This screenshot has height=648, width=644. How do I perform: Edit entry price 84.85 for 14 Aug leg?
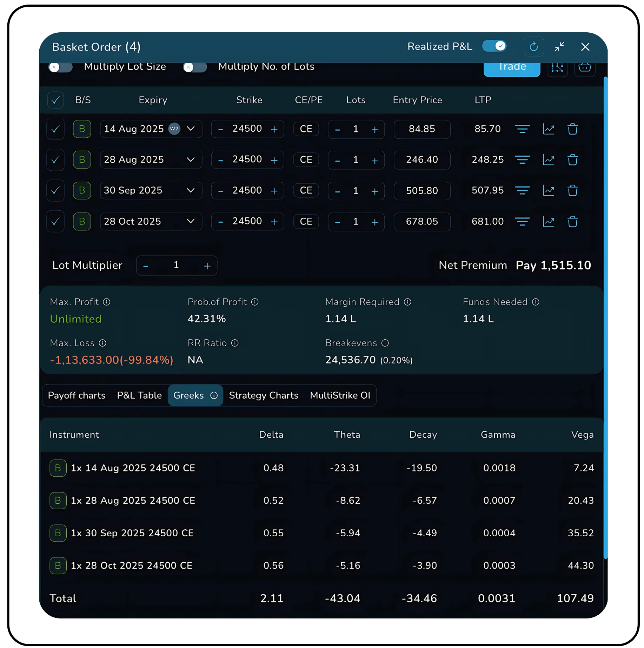(422, 129)
